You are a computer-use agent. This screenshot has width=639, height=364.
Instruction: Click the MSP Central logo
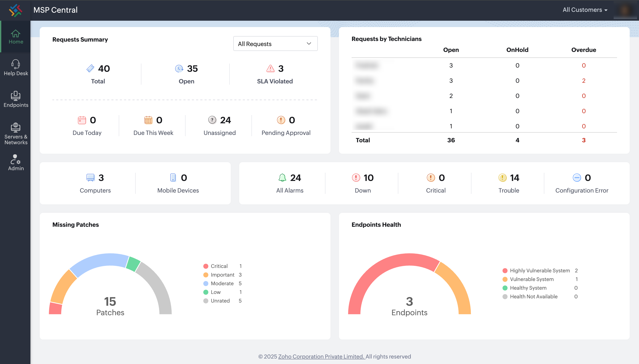click(15, 10)
